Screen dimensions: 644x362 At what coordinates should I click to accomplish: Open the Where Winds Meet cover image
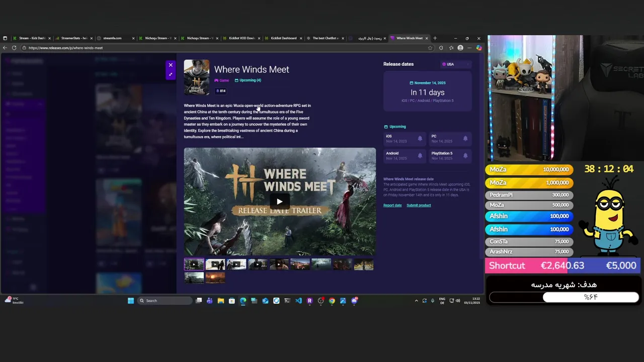196,77
